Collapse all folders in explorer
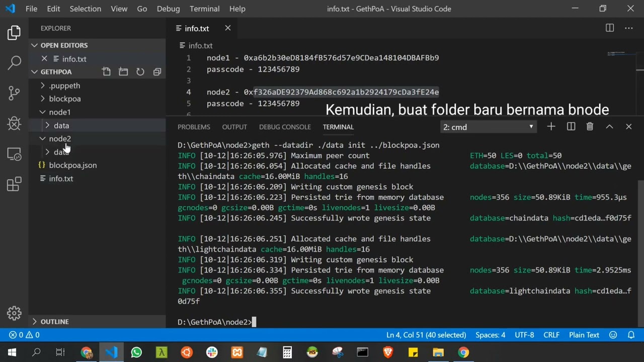The height and width of the screenshot is (362, 644). click(x=157, y=72)
